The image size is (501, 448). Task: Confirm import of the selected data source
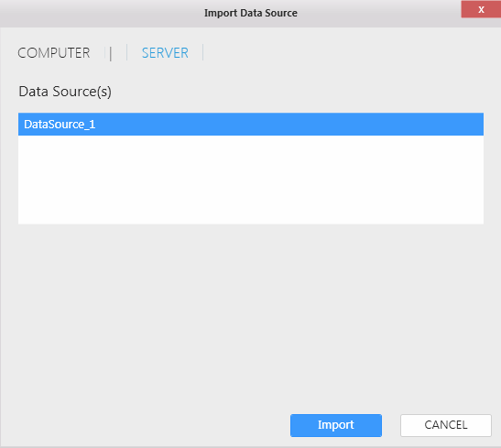[x=336, y=425]
